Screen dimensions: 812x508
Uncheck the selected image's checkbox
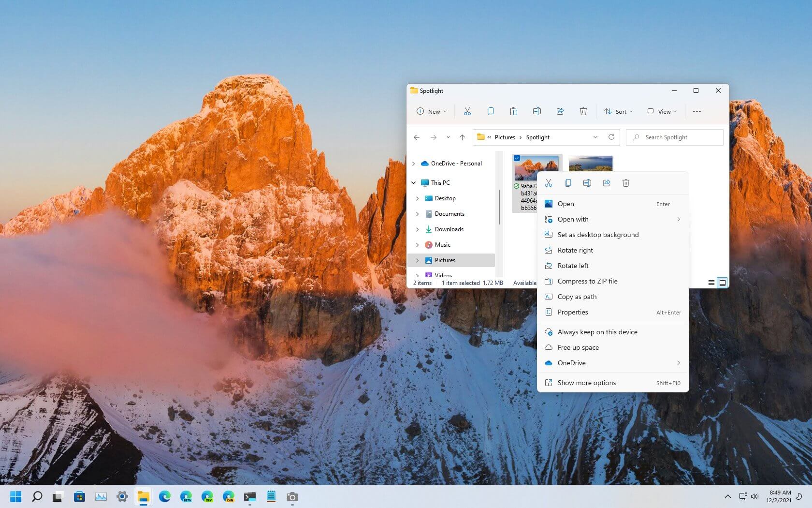tap(517, 158)
